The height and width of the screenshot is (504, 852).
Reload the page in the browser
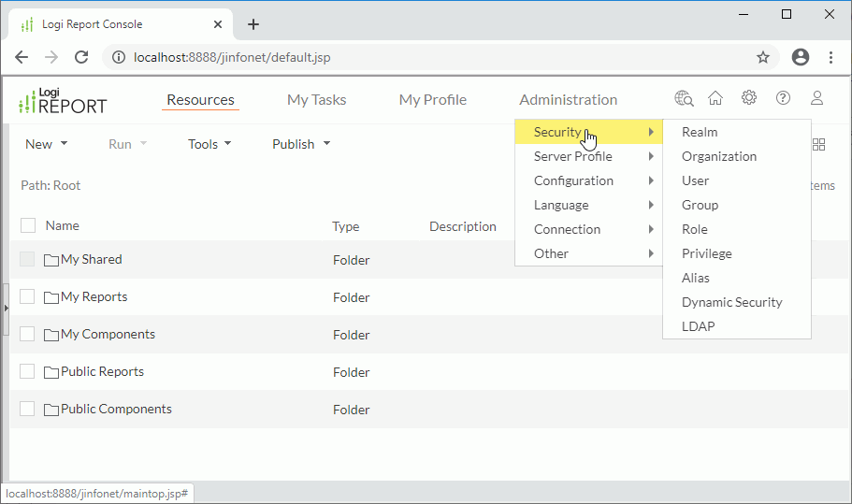click(x=81, y=57)
